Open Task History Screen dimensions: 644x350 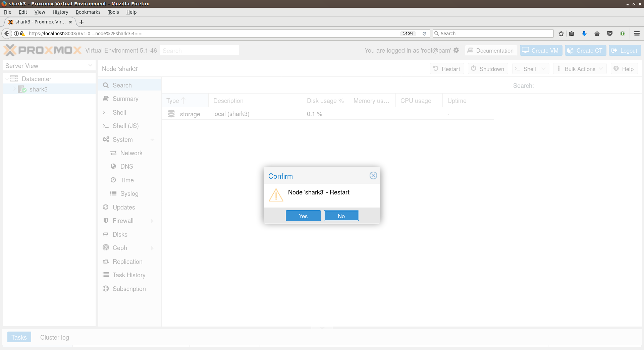point(130,275)
